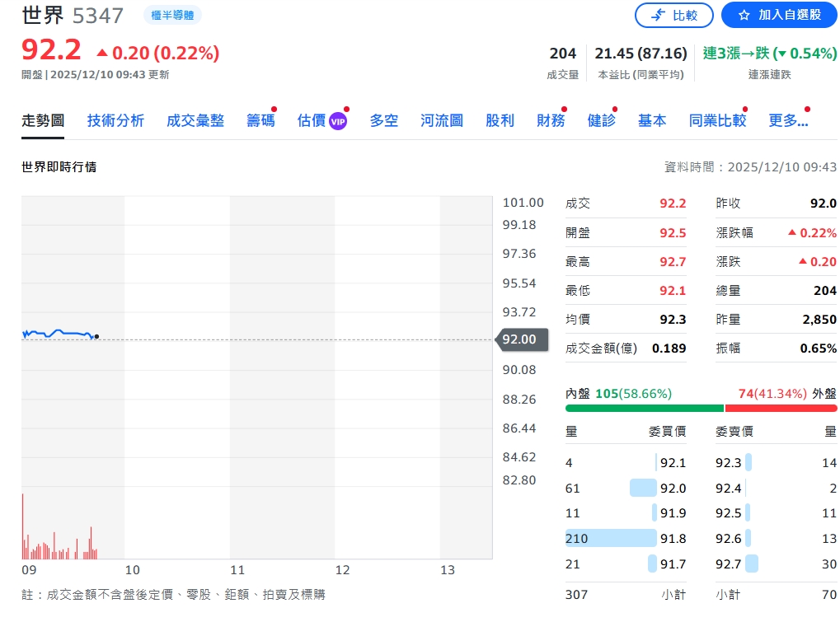This screenshot has height=622, width=840.
Task: Click the green 內盤 portion of the ratio bar
Action: 643,407
